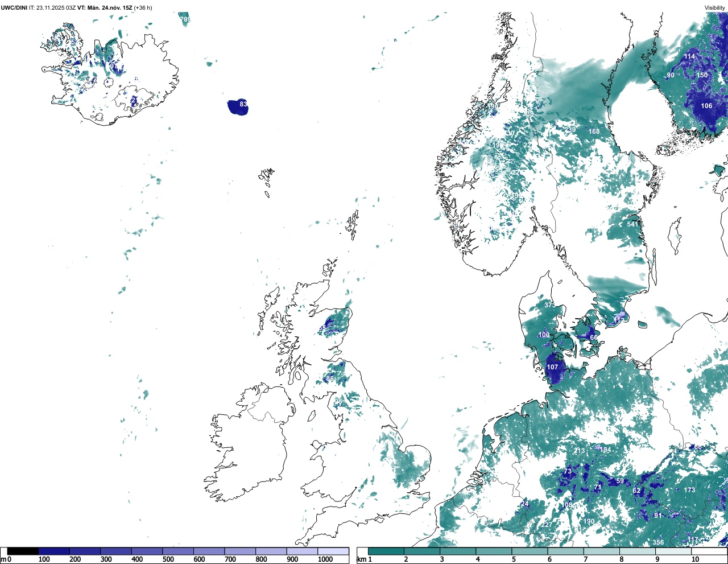728x564 pixels.
Task: Click the '373' value over northern Jutland
Action: click(549, 305)
